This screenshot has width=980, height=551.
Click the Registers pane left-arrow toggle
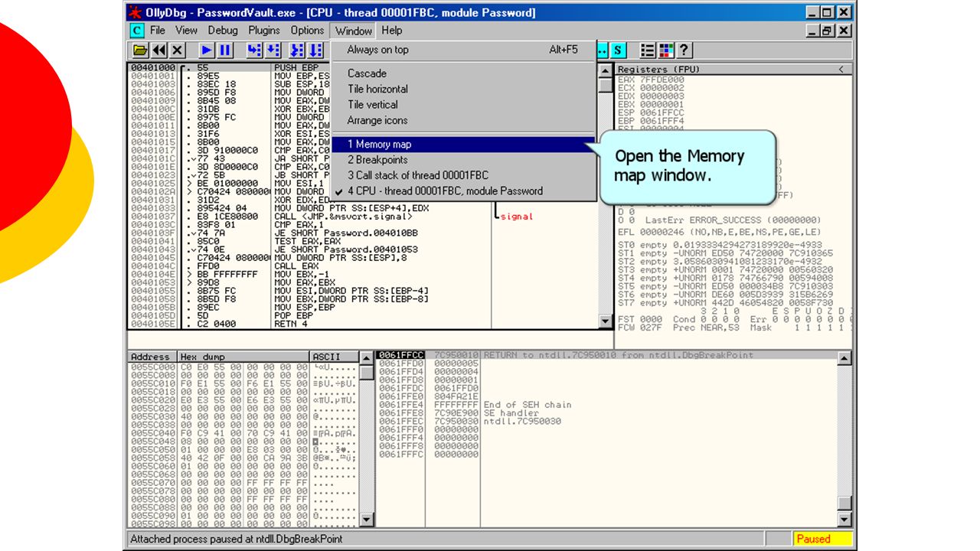coord(843,70)
